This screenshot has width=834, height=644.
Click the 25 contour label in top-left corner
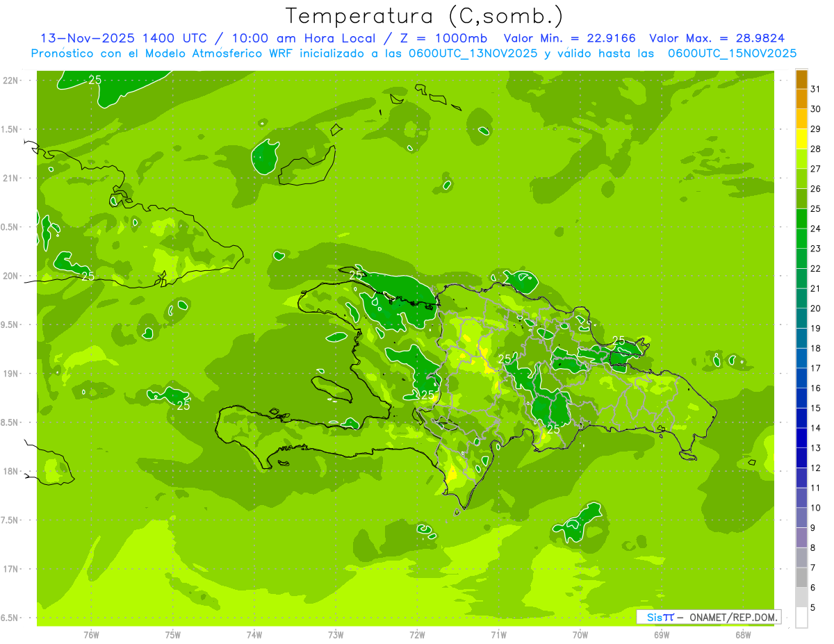click(x=95, y=80)
